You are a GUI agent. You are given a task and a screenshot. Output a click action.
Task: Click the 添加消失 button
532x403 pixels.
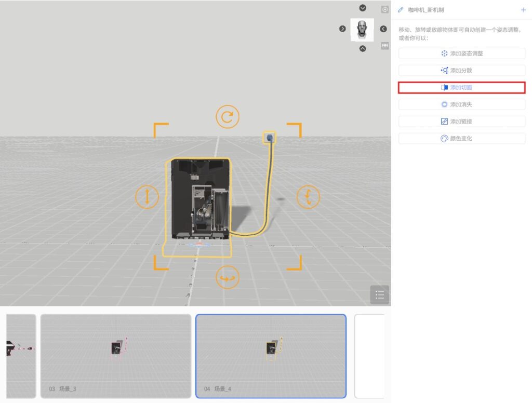click(462, 104)
